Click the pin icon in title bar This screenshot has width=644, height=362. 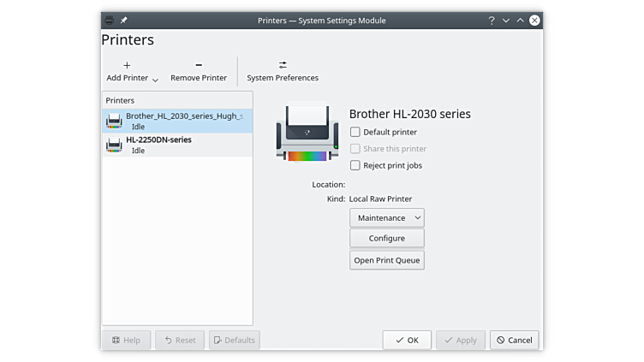click(123, 21)
